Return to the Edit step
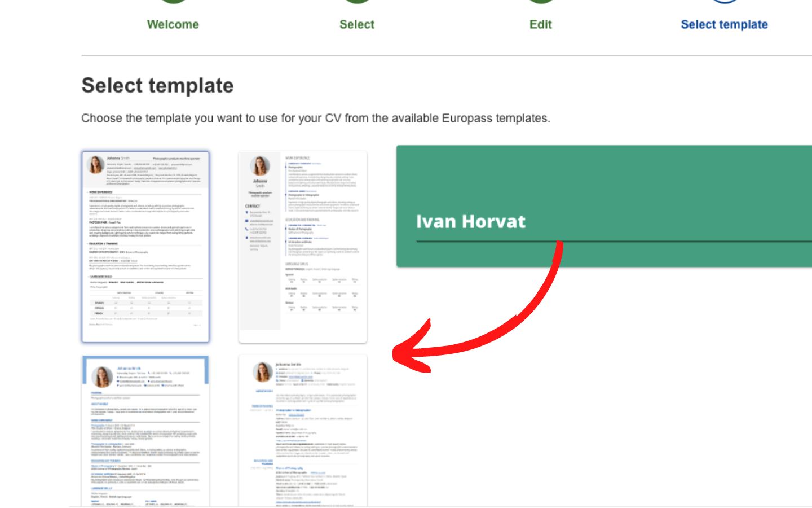 pos(540,24)
